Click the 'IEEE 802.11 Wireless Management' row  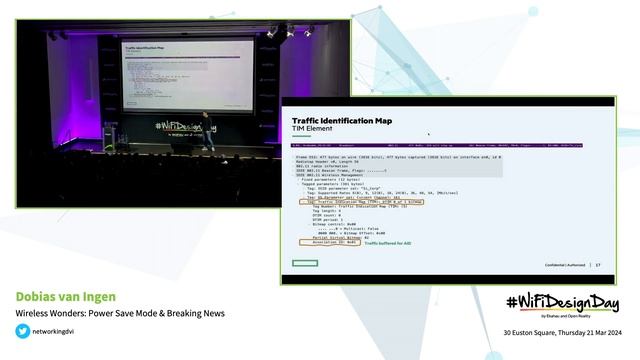click(x=329, y=175)
